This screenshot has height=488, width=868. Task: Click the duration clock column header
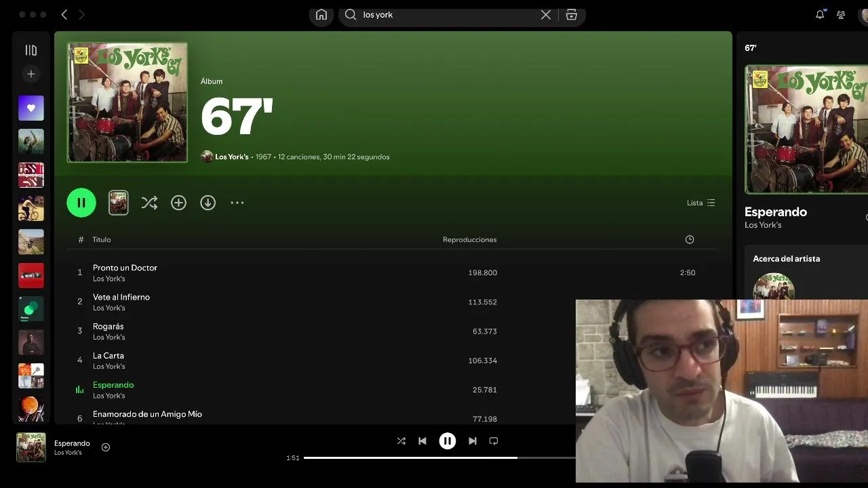click(x=690, y=239)
